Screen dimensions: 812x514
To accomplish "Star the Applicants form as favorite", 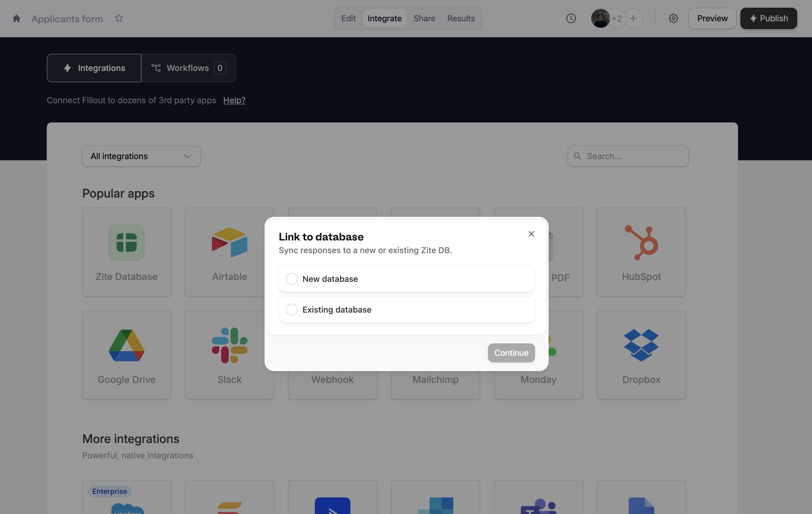I will [119, 18].
